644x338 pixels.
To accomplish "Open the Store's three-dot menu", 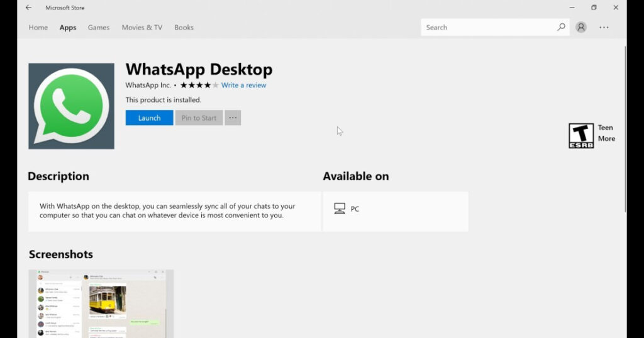I will (x=604, y=28).
